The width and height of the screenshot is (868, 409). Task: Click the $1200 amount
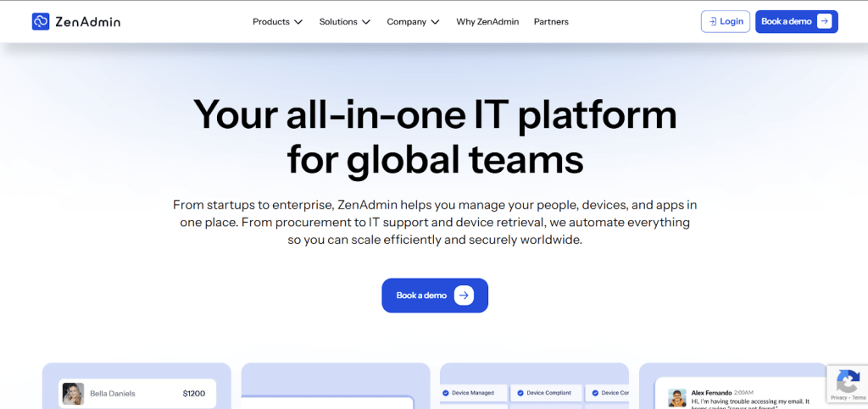tap(194, 394)
